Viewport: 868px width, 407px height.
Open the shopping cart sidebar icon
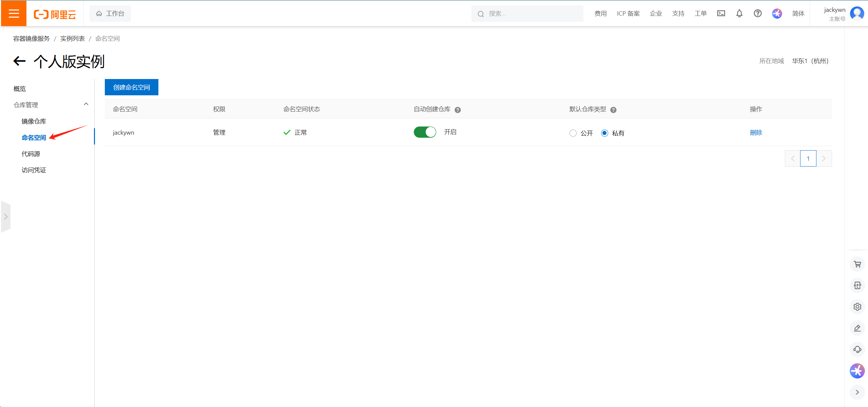[x=857, y=264]
